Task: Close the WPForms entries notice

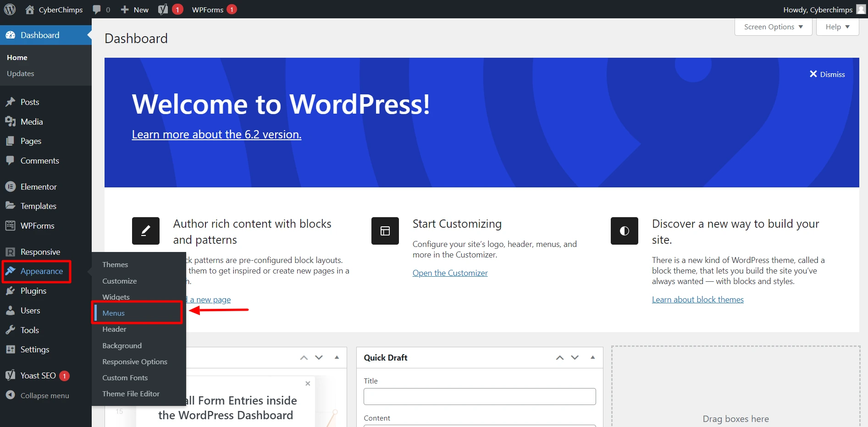Action: [x=308, y=383]
